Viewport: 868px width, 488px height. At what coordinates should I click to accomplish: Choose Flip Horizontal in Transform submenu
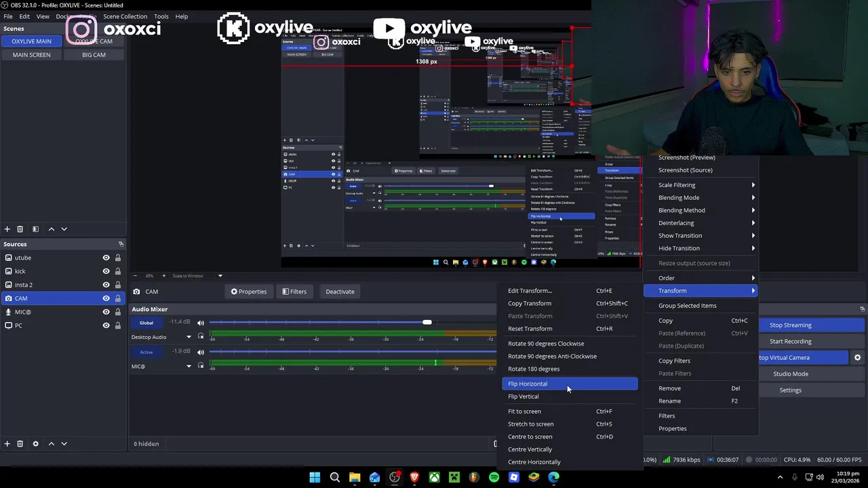pos(570,384)
